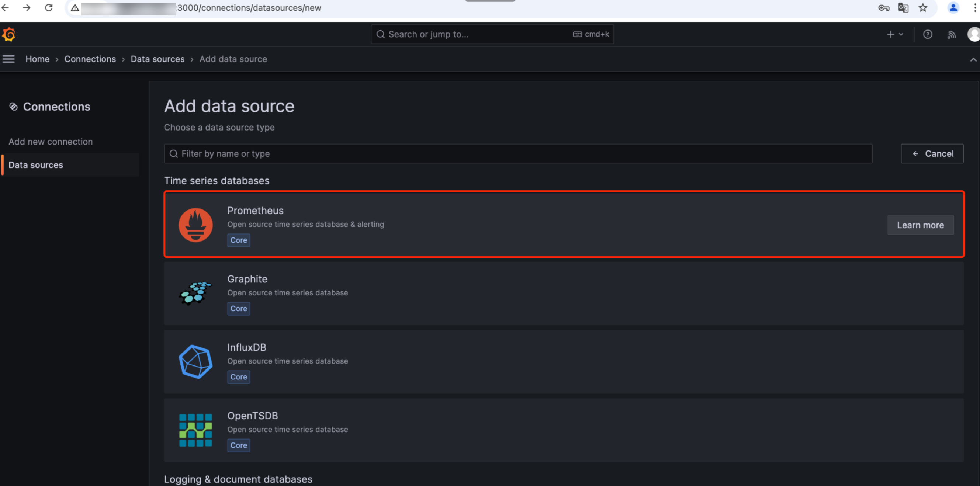Viewport: 980px width, 486px height.
Task: Click the Cancel button
Action: pyautogui.click(x=932, y=154)
